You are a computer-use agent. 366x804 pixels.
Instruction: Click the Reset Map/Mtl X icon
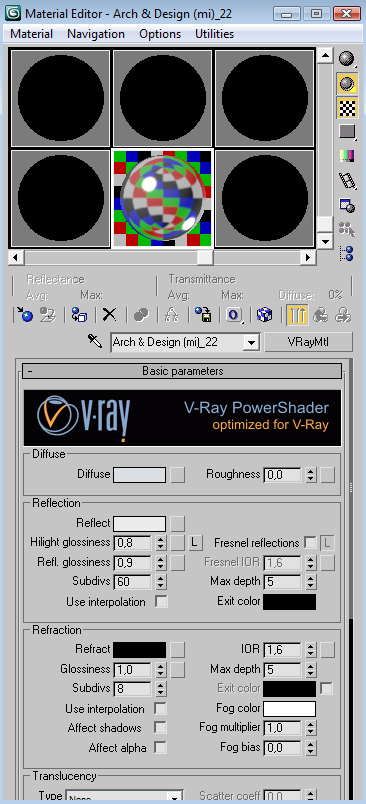[109, 314]
